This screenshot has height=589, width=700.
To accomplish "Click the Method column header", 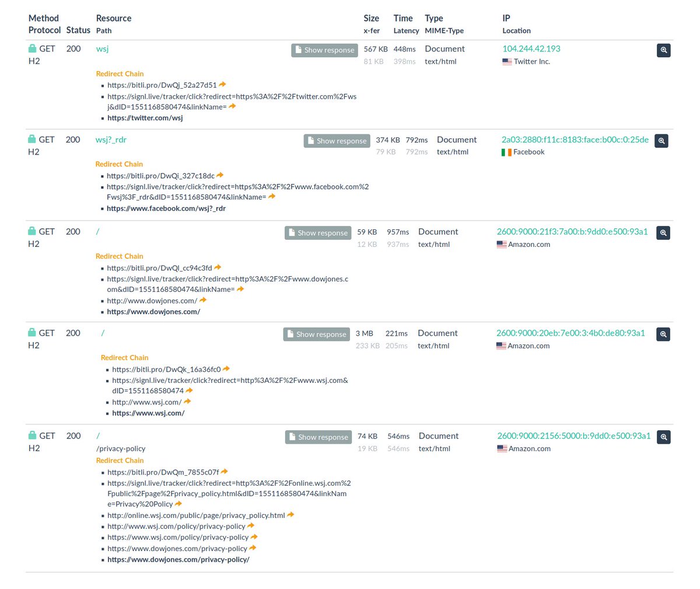I will (44, 18).
